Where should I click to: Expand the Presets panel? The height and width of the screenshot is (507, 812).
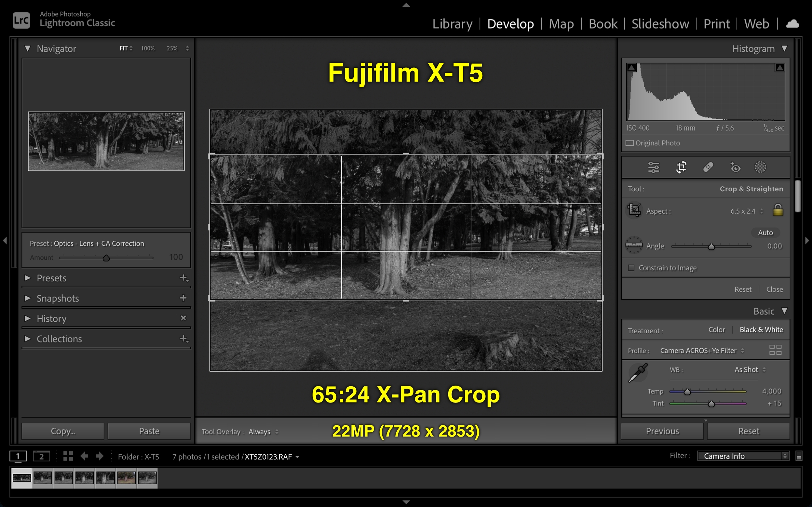28,278
